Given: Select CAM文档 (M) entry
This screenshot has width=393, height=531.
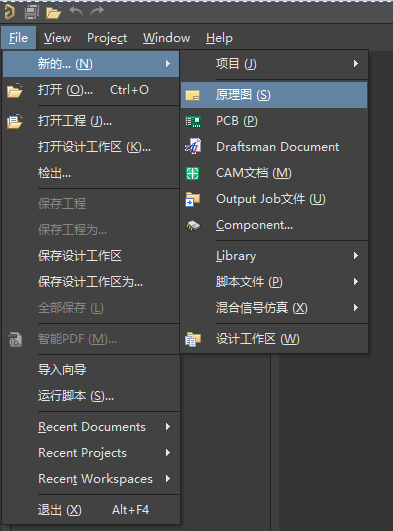Looking at the screenshot, I should 274,173.
